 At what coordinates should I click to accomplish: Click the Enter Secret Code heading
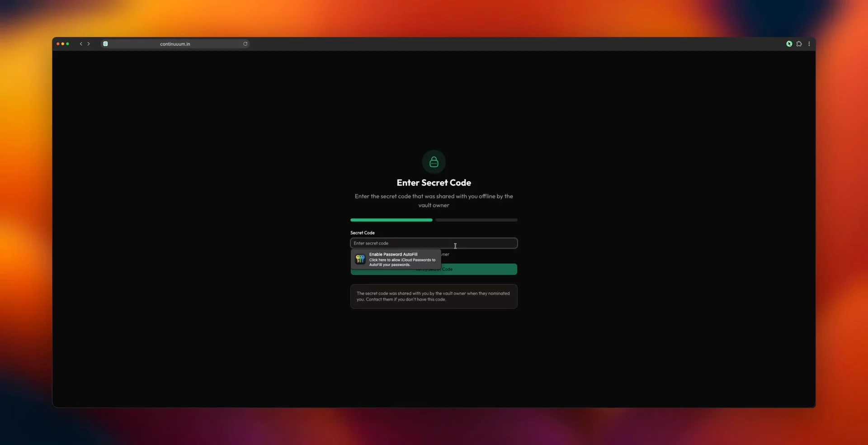pyautogui.click(x=434, y=183)
